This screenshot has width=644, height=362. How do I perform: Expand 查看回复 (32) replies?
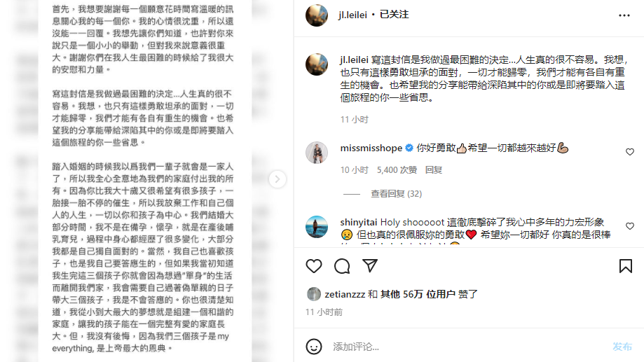click(x=396, y=194)
